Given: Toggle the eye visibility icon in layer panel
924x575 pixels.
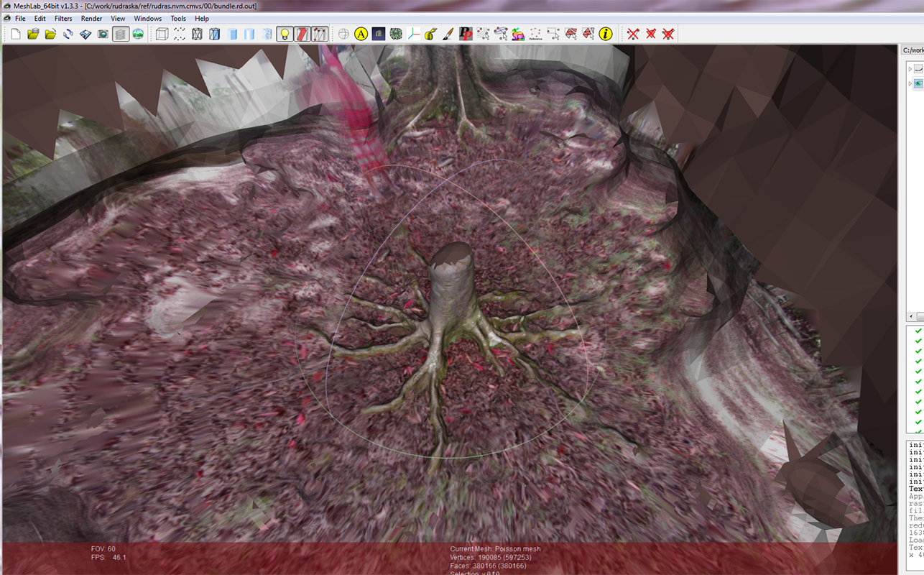Looking at the screenshot, I should [x=919, y=83].
